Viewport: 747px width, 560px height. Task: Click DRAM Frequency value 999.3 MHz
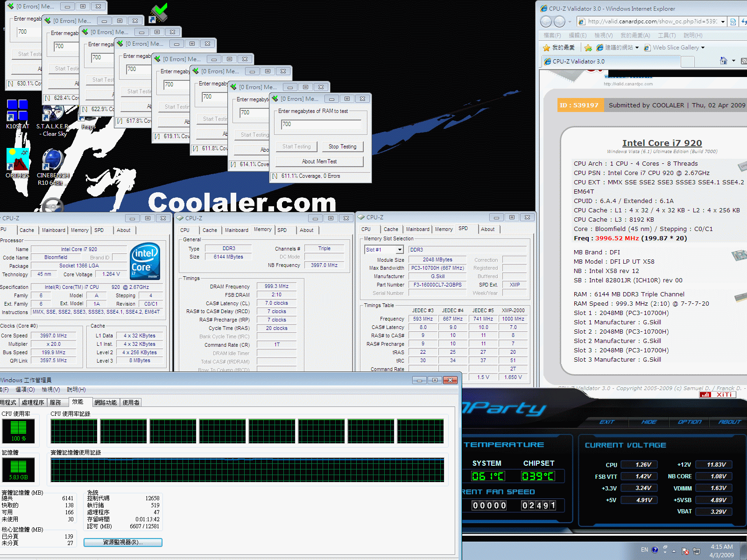click(276, 287)
